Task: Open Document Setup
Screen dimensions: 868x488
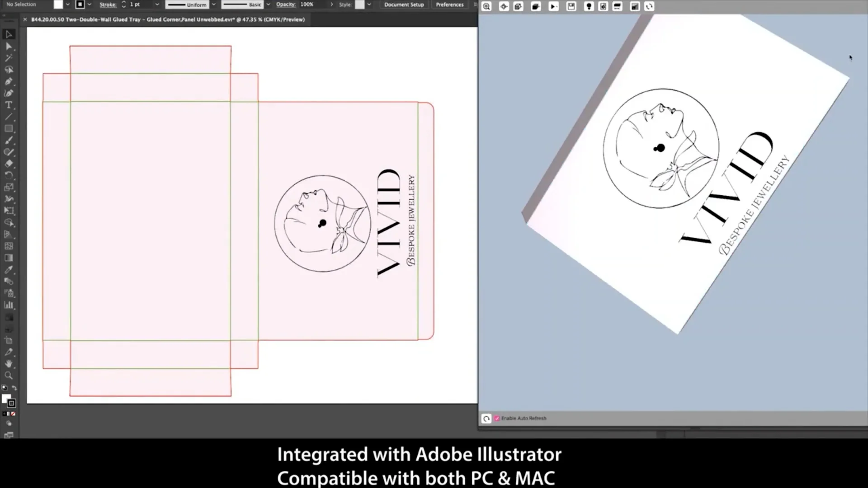Action: tap(403, 5)
